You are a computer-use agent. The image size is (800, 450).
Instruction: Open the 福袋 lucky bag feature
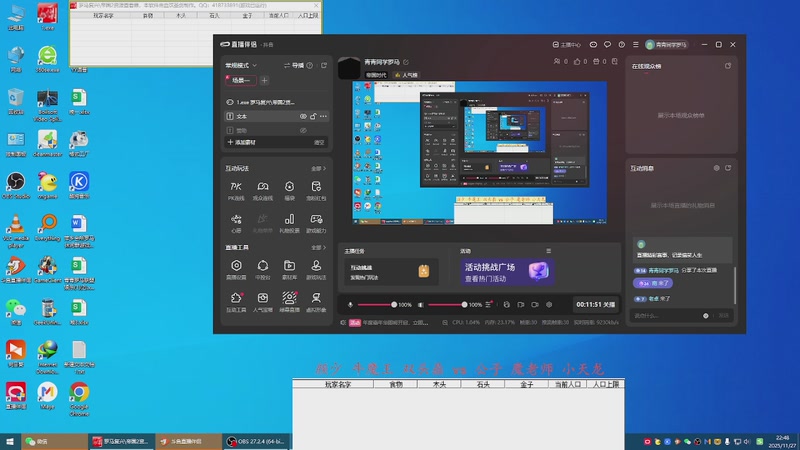tap(289, 190)
